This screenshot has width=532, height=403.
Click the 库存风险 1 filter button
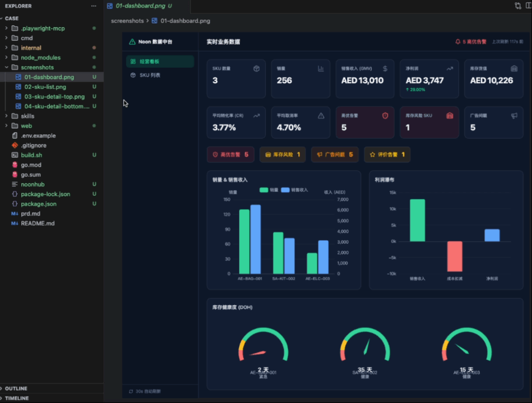283,154
